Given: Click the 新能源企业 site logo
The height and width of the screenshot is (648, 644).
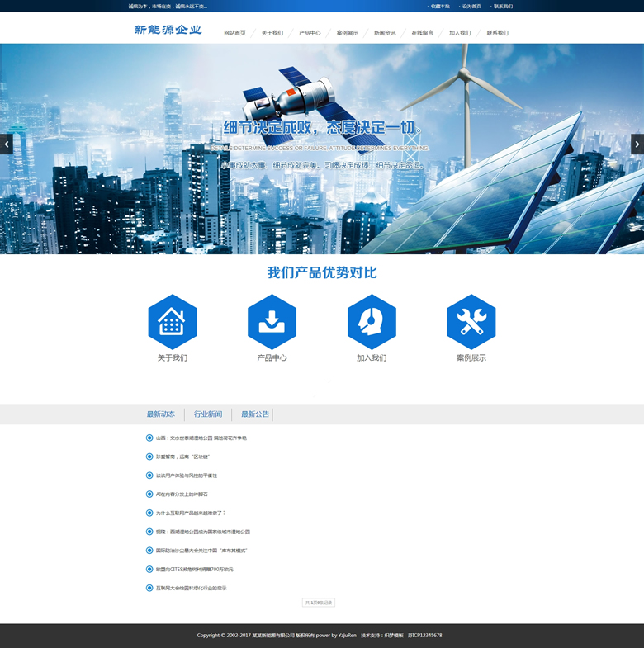Looking at the screenshot, I should (x=168, y=31).
